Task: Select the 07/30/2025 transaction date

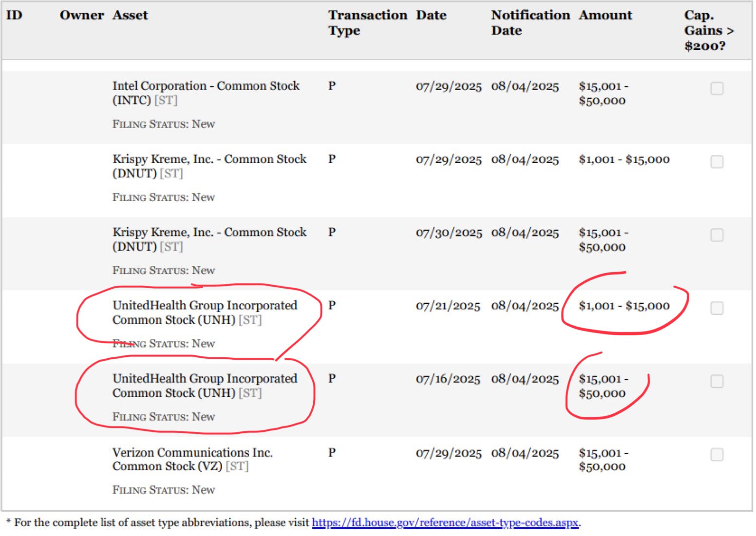Action: pyautogui.click(x=449, y=233)
